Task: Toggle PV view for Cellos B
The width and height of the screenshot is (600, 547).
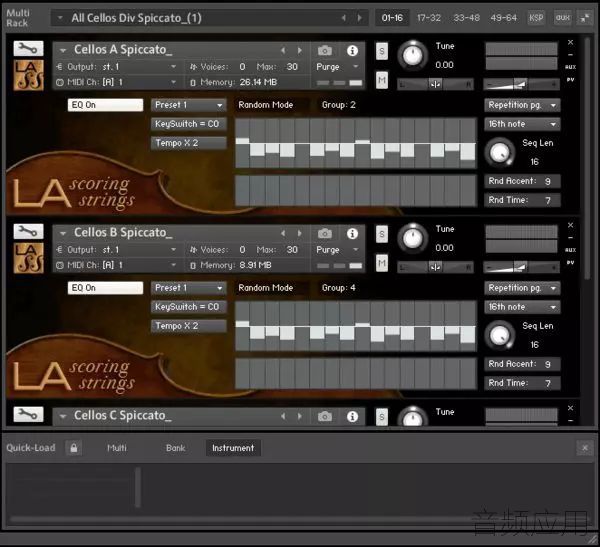Action: pos(570,263)
